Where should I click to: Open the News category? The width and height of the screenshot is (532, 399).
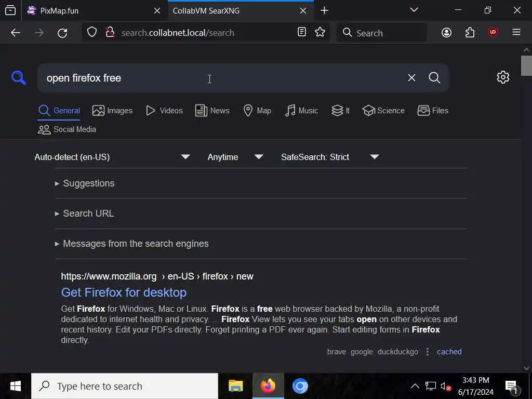(x=212, y=111)
